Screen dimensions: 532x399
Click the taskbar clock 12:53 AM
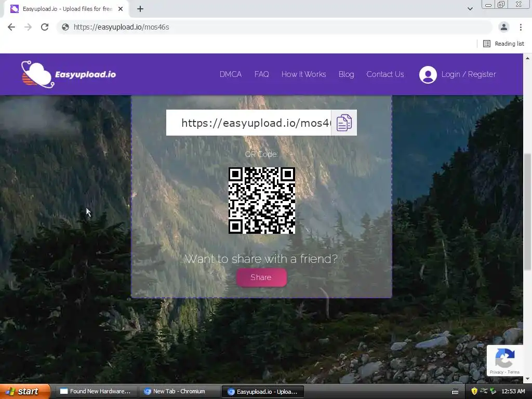point(513,392)
